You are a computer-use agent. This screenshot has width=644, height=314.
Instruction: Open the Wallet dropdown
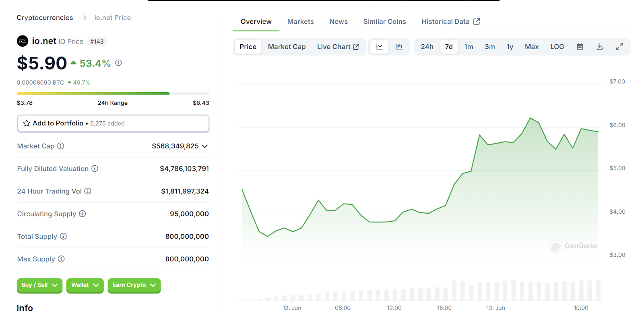85,285
